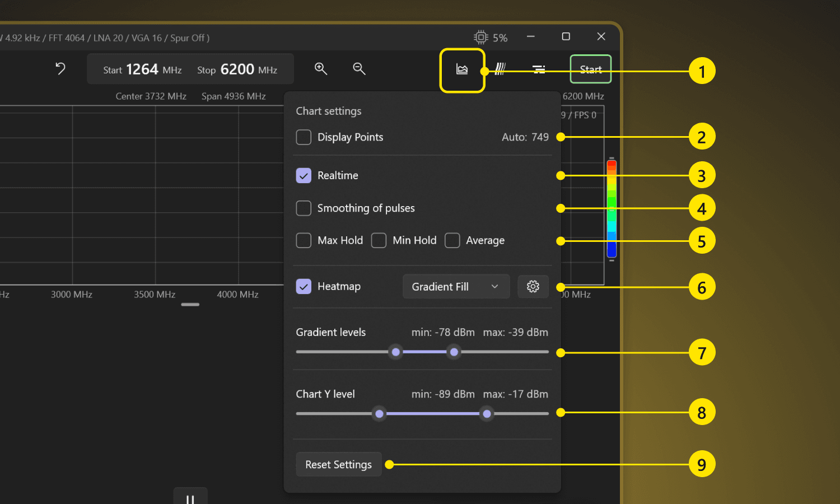This screenshot has height=504, width=840.
Task: Uncheck the Realtime checkbox
Action: click(304, 176)
